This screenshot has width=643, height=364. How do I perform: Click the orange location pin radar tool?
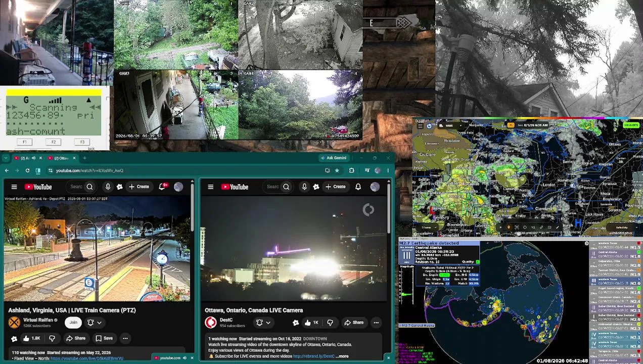pos(509,227)
